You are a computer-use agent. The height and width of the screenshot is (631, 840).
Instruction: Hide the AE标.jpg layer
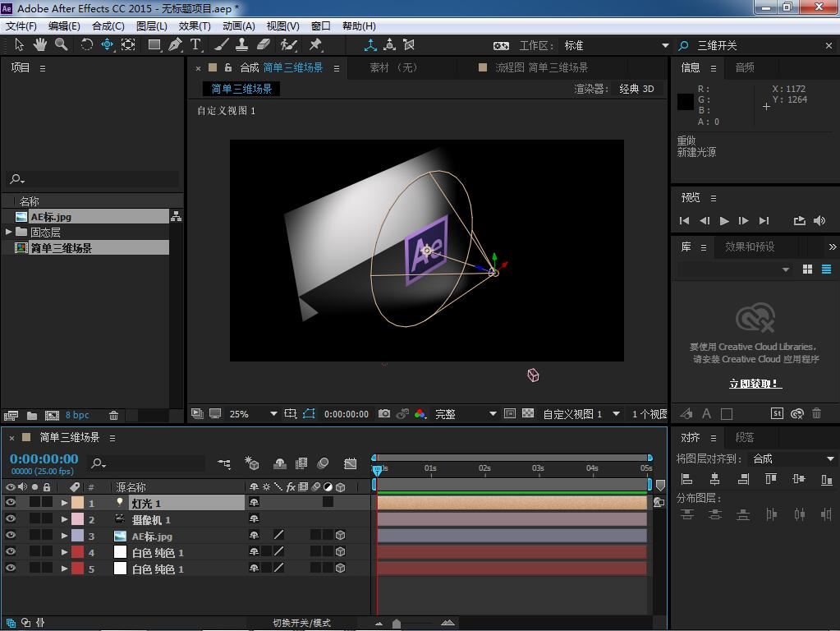tap(10, 535)
